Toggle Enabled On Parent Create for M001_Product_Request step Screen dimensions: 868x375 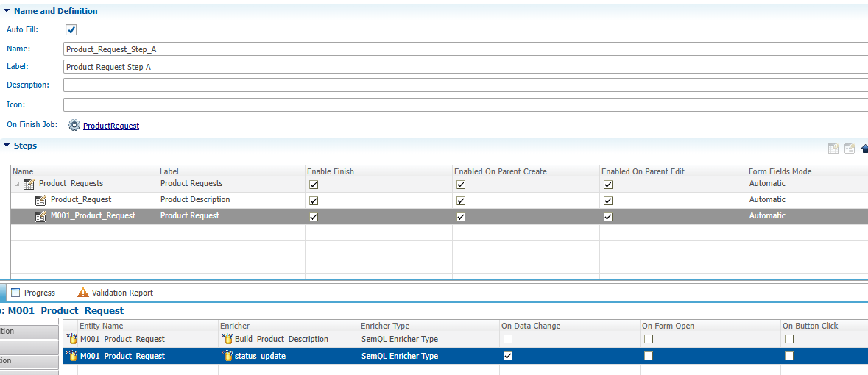pyautogui.click(x=461, y=217)
